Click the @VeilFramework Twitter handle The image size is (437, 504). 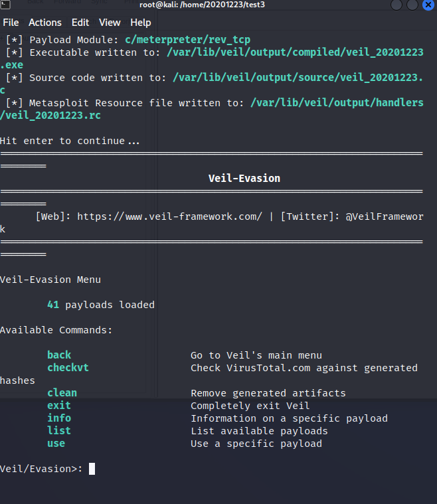click(384, 216)
